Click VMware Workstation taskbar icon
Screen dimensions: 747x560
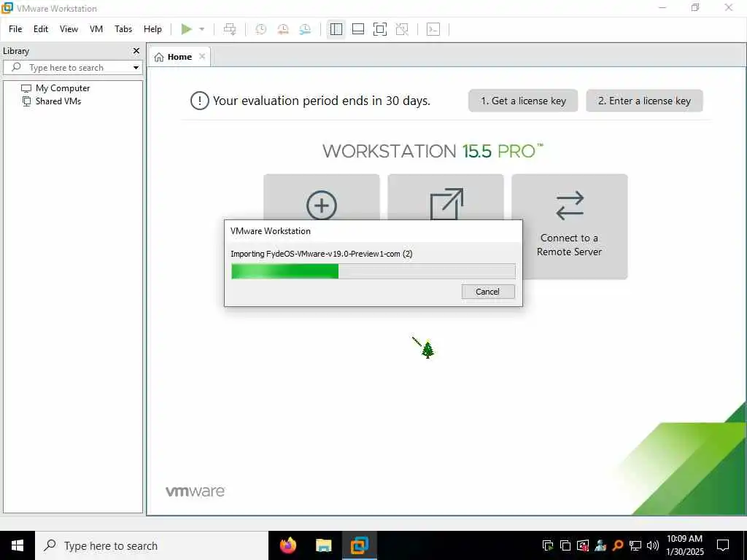click(x=359, y=545)
